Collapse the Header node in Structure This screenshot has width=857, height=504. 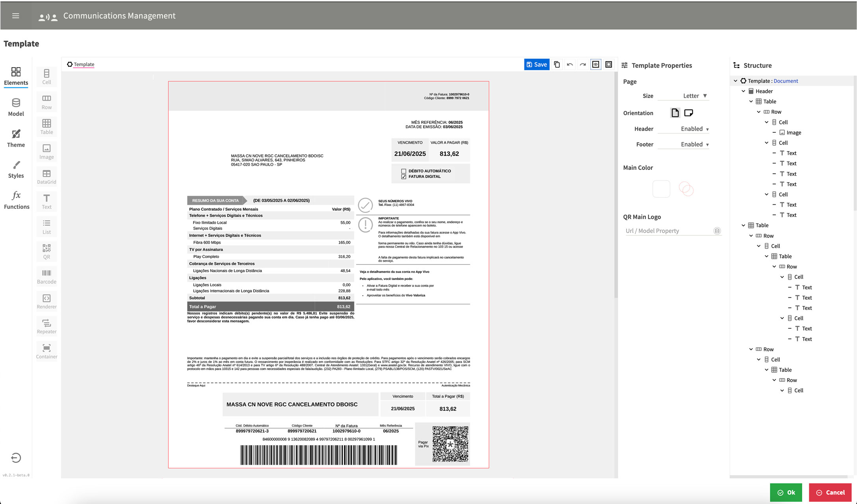(x=743, y=91)
